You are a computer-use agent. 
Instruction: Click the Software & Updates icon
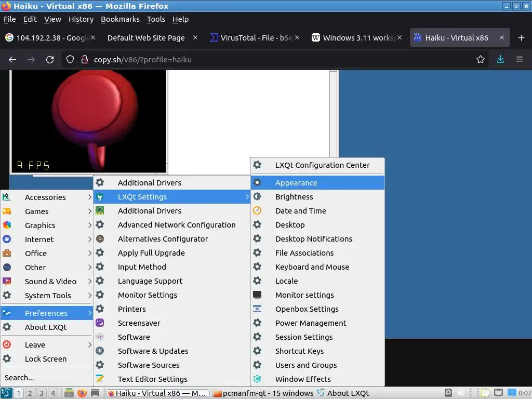click(100, 351)
